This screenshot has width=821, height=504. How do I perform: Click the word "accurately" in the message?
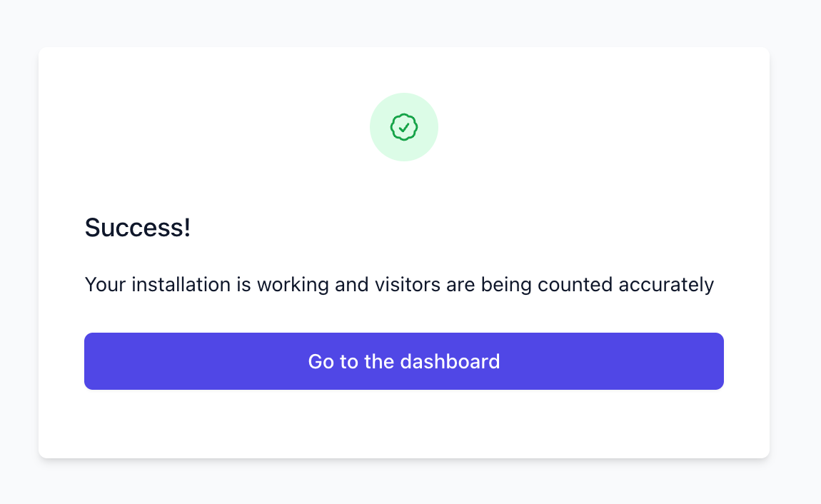666,286
